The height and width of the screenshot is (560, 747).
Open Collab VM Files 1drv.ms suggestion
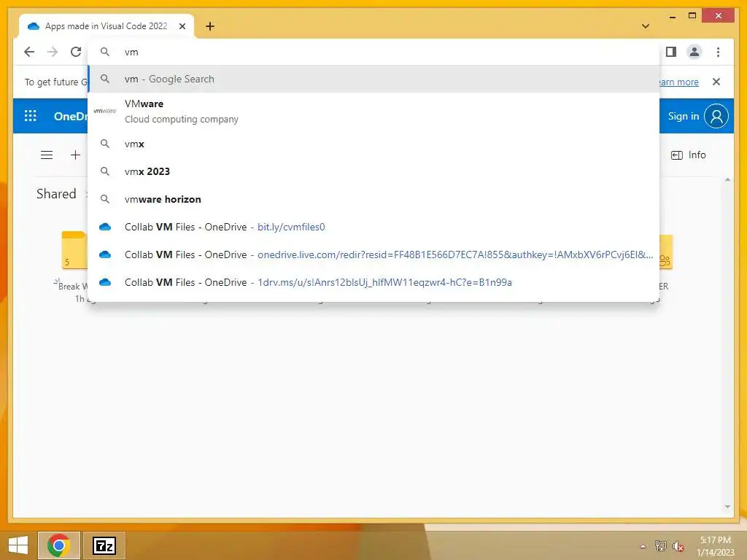tap(374, 282)
